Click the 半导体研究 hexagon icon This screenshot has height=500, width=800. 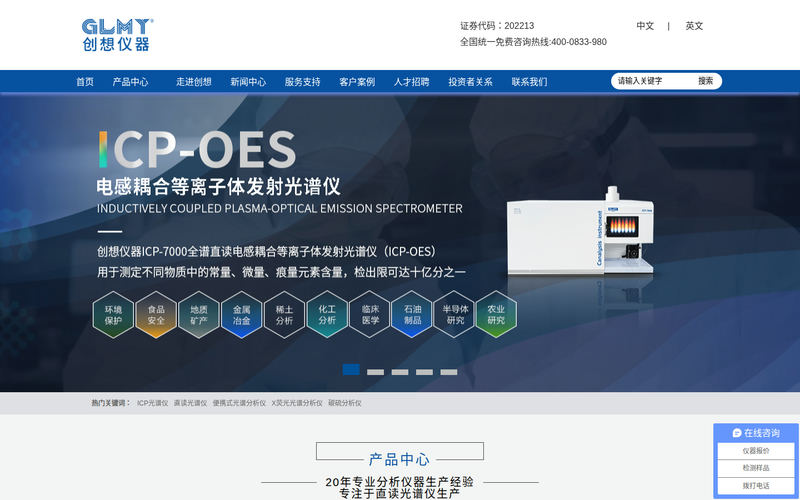[x=455, y=315]
